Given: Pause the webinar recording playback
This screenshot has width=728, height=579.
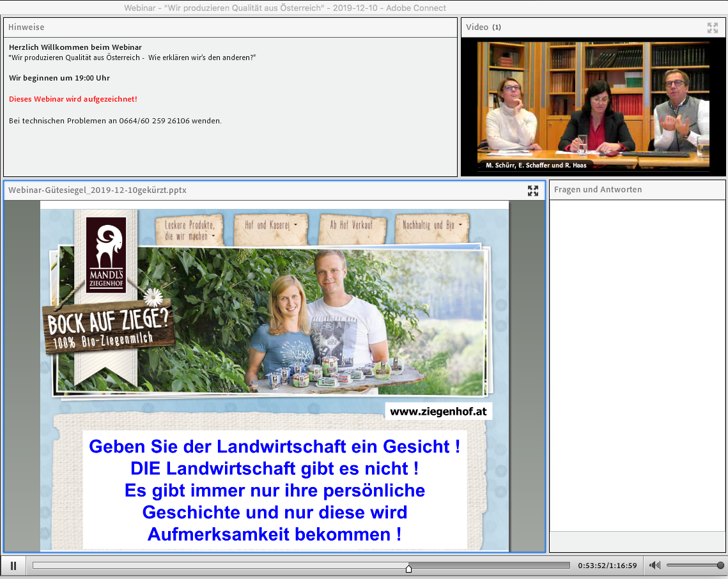Looking at the screenshot, I should (13, 566).
